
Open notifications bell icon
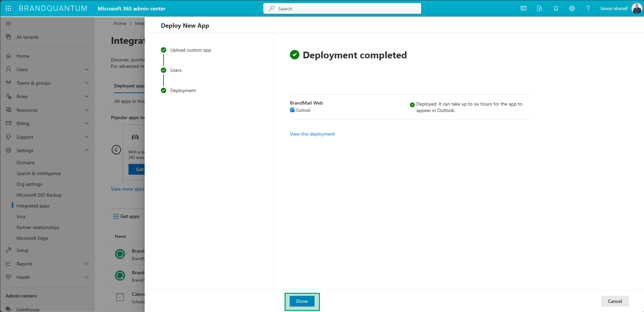click(556, 8)
